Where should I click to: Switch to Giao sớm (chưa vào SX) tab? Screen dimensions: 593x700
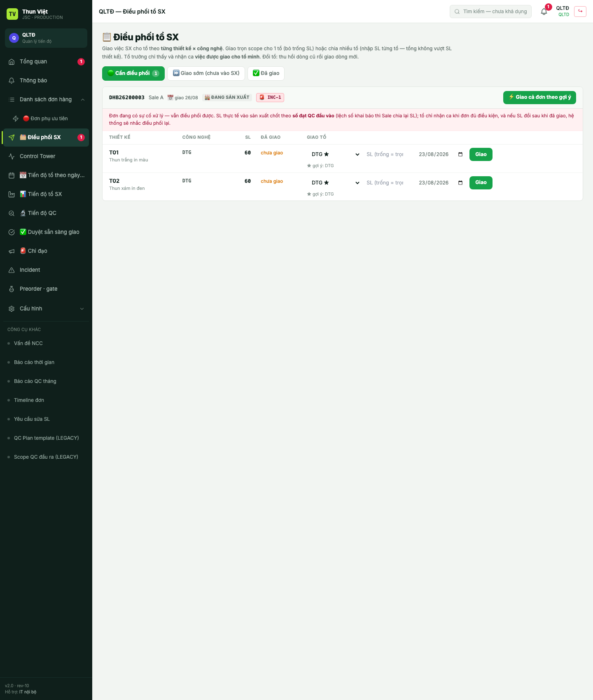click(x=206, y=73)
